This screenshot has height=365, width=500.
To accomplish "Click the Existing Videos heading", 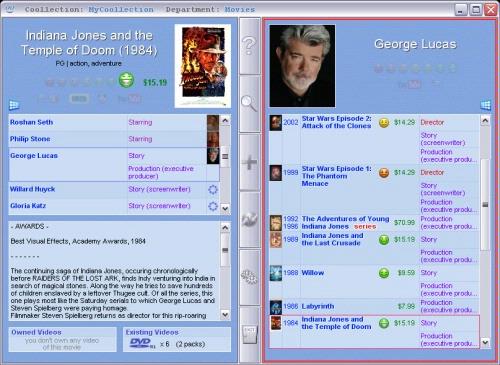I will [152, 332].
